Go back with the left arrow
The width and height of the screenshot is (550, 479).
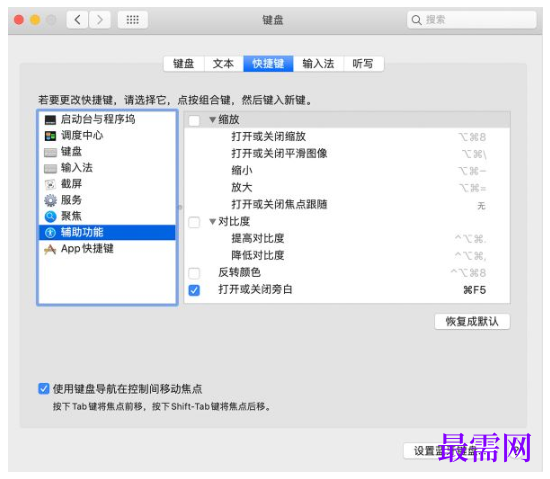pyautogui.click(x=78, y=20)
